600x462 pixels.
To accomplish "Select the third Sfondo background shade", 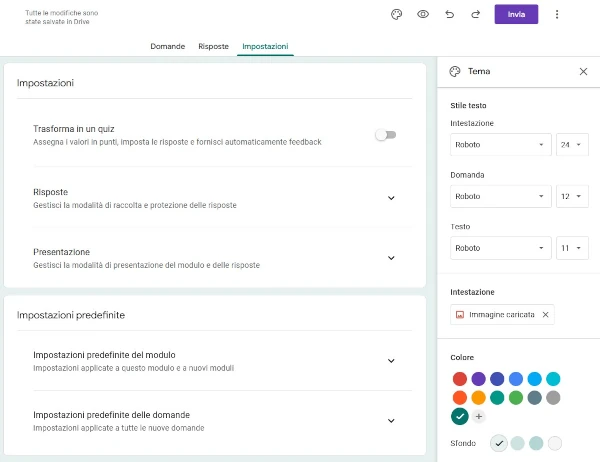I will [536, 443].
